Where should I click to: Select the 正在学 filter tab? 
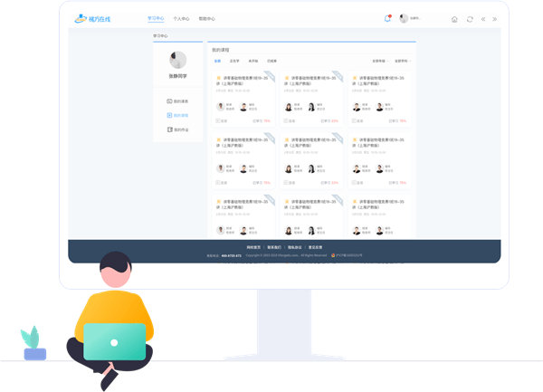click(234, 62)
